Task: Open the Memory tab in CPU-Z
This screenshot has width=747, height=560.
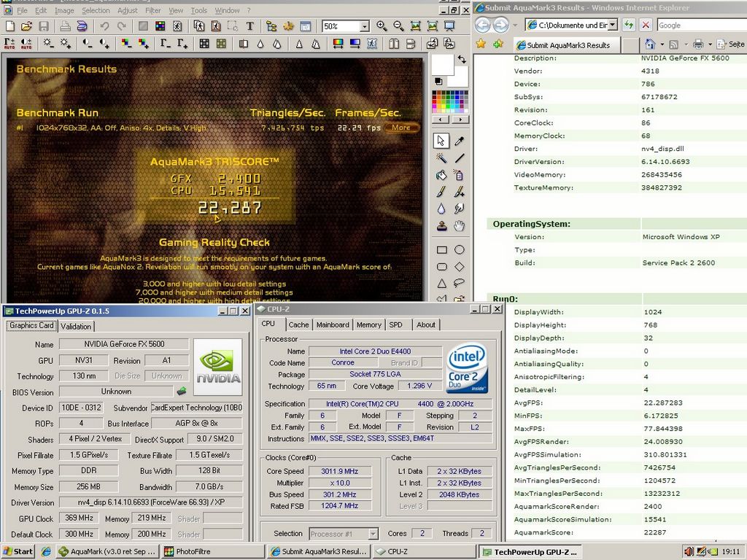Action: pos(368,324)
